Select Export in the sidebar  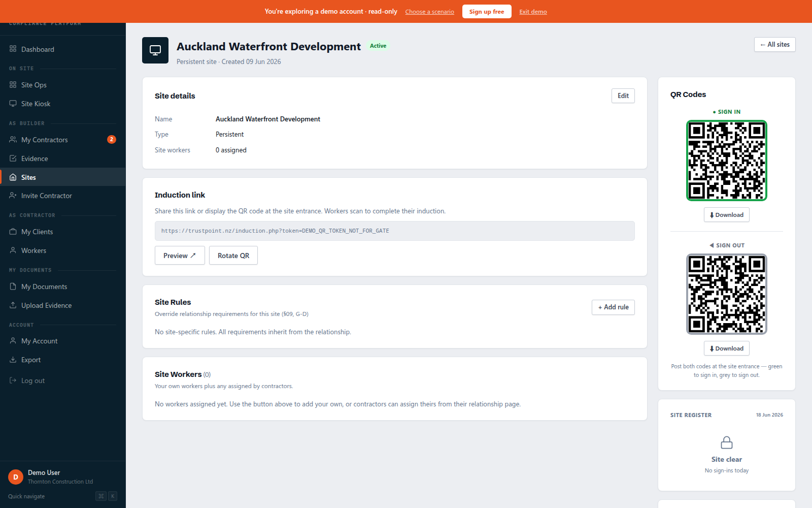[63, 360]
